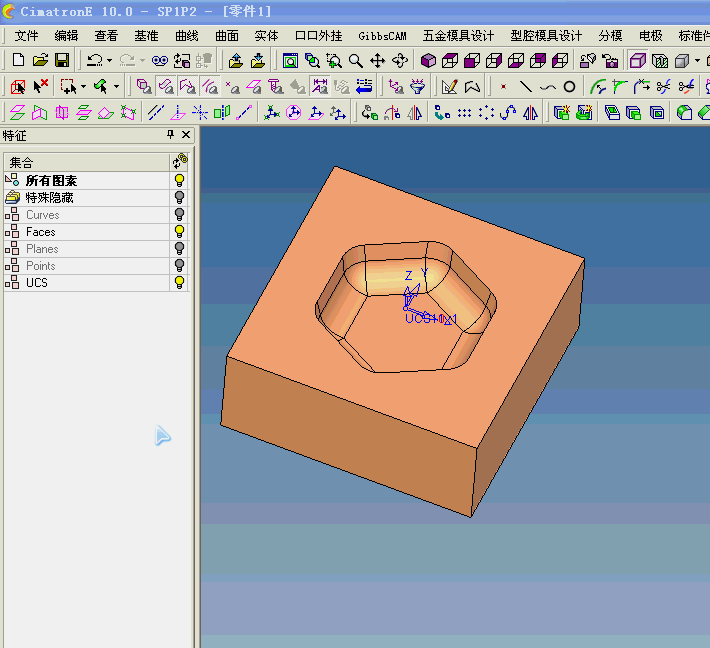Viewport: 710px width, 648px height.
Task: Switch to the top view cube icon
Action: pos(450,60)
